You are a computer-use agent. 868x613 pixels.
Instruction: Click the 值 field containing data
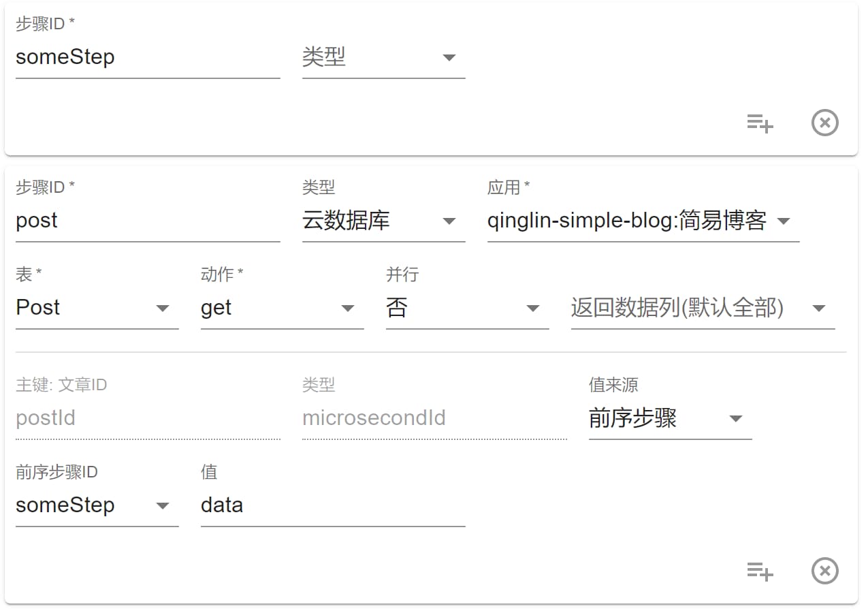(x=333, y=506)
